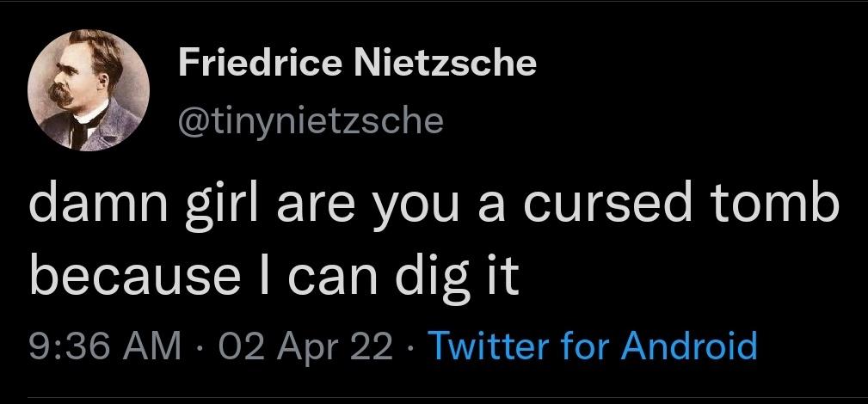Click the 9:36 AM timestamp
868x404 pixels.
coord(104,346)
